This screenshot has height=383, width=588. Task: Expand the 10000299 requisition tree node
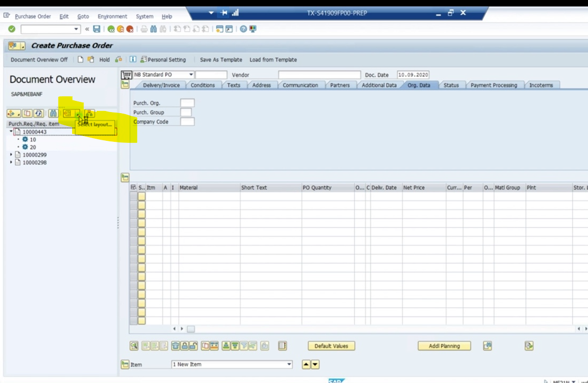coord(11,154)
